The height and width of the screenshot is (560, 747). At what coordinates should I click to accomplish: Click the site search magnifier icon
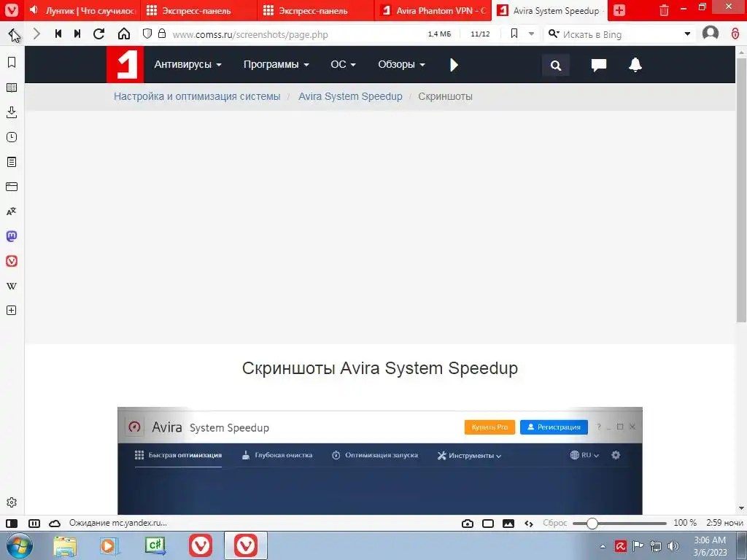tap(555, 65)
